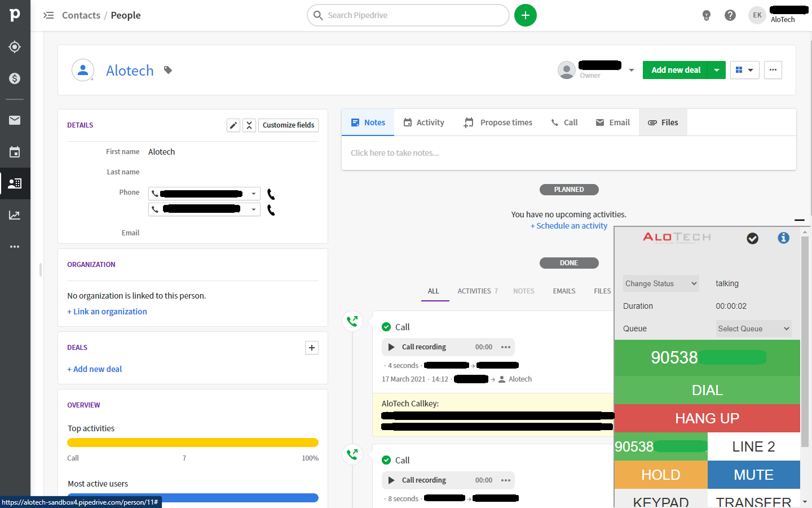
Task: Expand the Add new deal arrow dropdown
Action: point(717,70)
